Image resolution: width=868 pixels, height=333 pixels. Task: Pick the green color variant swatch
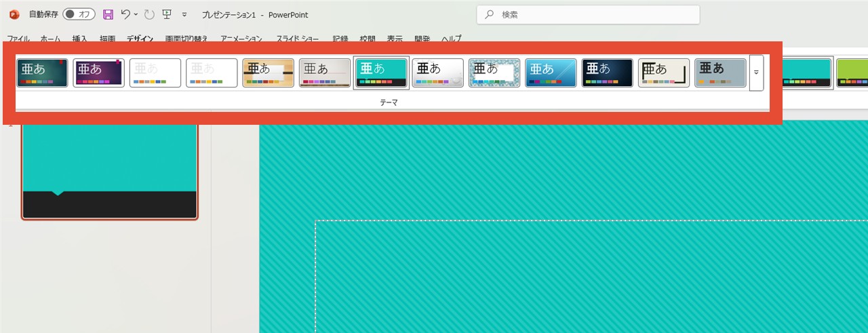(852, 73)
